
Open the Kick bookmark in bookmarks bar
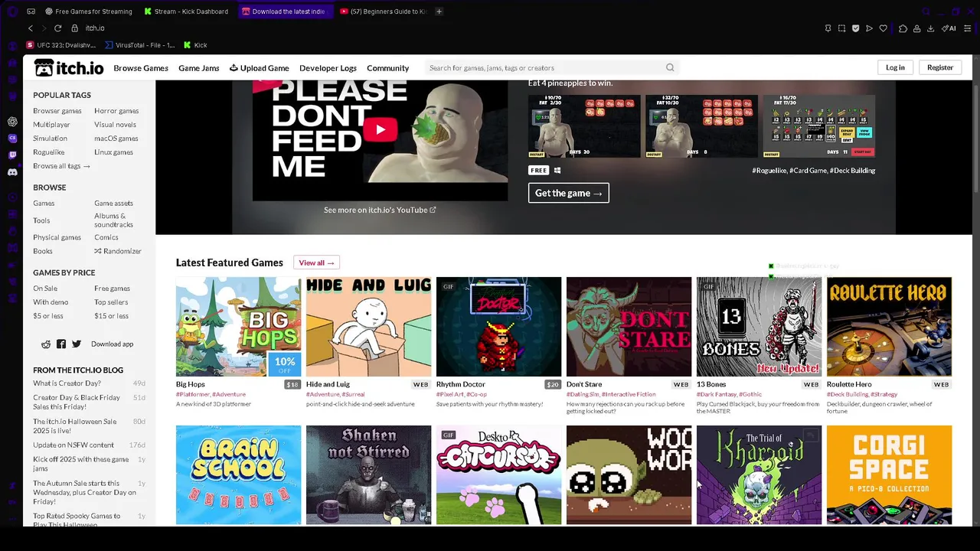[196, 45]
